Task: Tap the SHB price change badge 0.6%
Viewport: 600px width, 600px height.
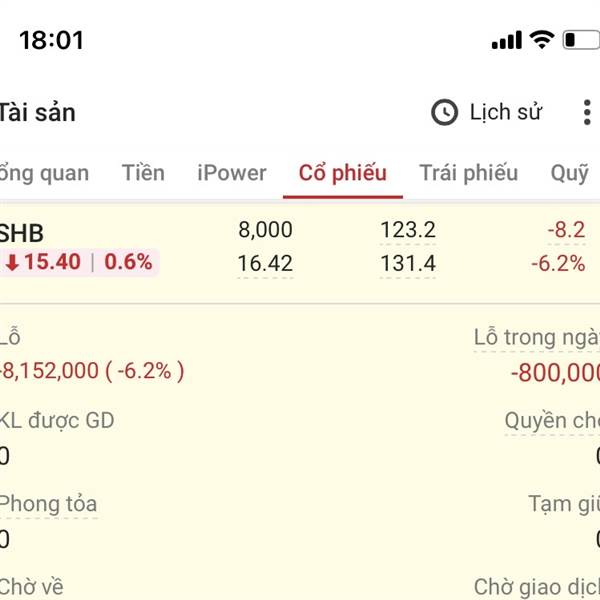Action: pyautogui.click(x=128, y=263)
